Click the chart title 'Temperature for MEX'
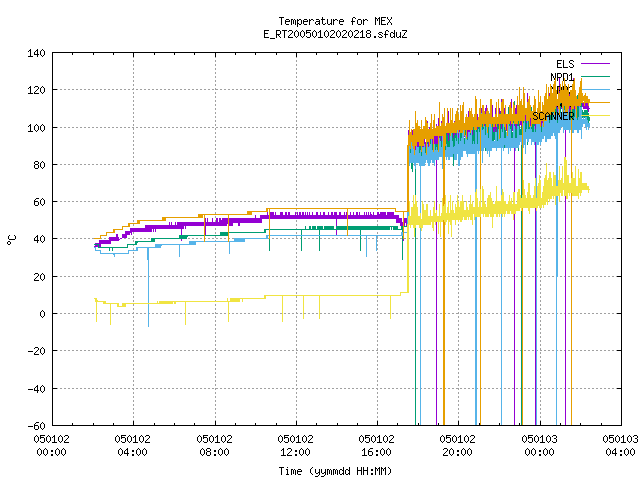This screenshot has height=480, width=640. coord(335,21)
